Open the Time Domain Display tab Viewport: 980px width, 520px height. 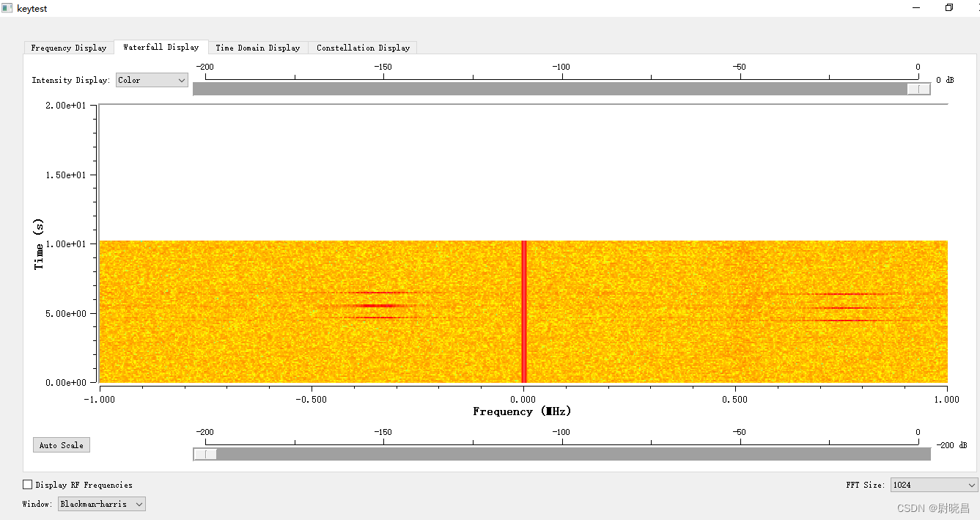(258, 47)
